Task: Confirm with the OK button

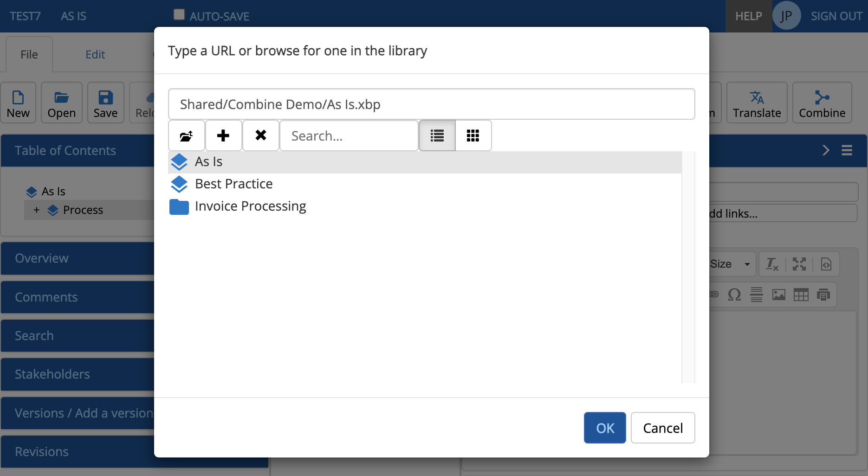Action: pyautogui.click(x=604, y=428)
